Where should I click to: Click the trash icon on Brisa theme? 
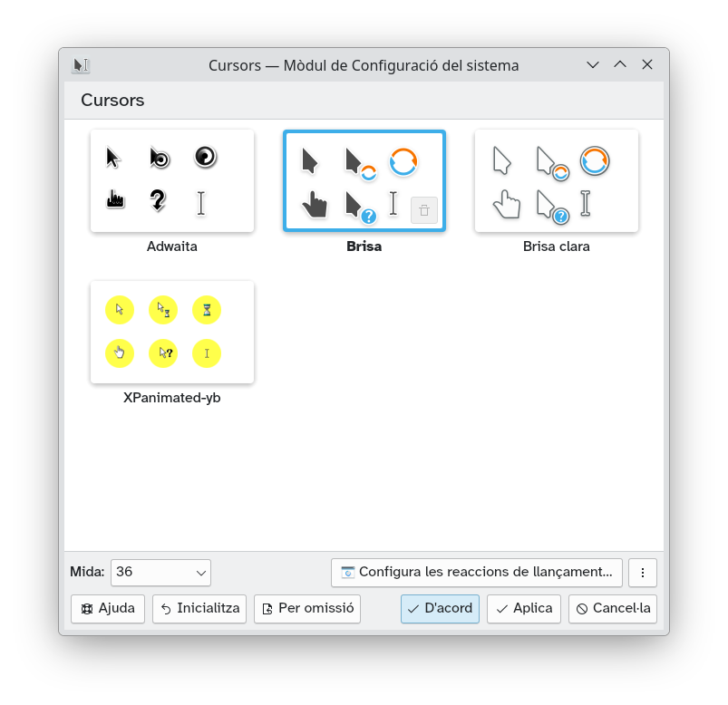[x=424, y=210]
